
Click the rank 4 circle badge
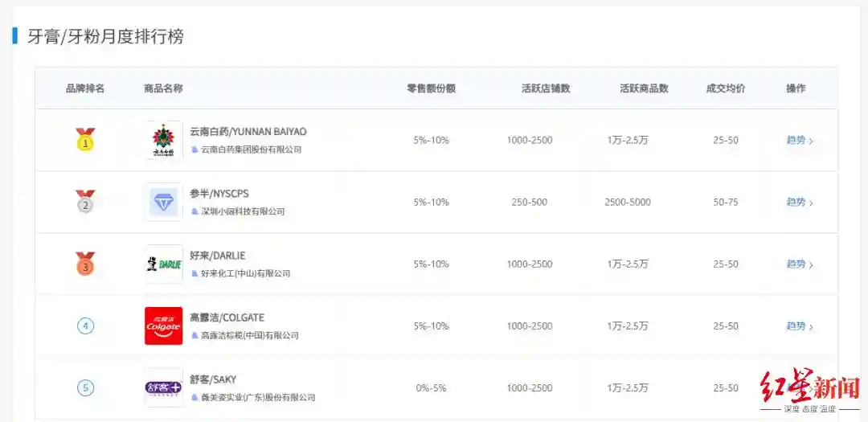pyautogui.click(x=85, y=326)
